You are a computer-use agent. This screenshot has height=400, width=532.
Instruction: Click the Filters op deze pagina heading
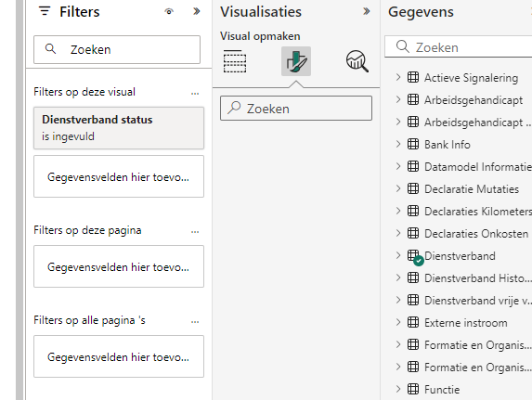pos(87,230)
